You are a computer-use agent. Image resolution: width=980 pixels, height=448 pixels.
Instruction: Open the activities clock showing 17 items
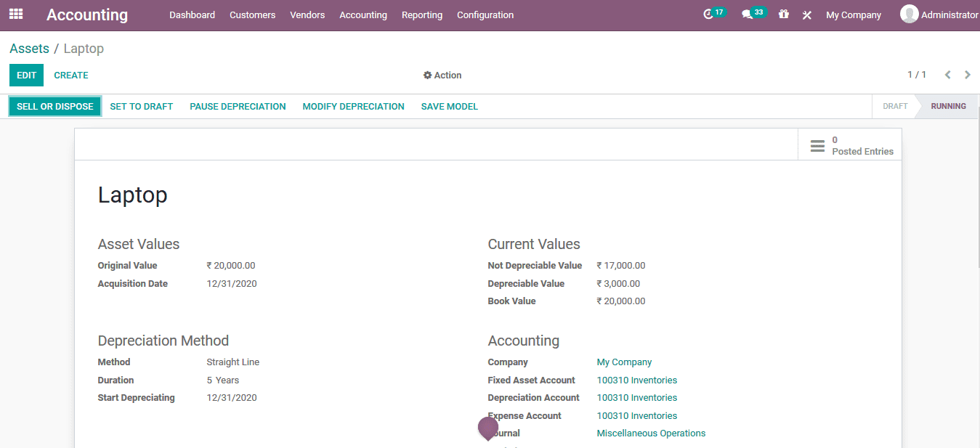[x=710, y=14]
